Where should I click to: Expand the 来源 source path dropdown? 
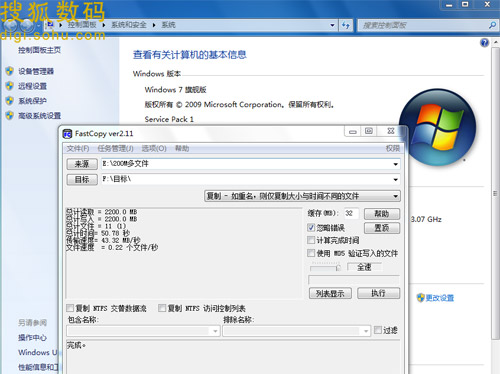(395, 164)
